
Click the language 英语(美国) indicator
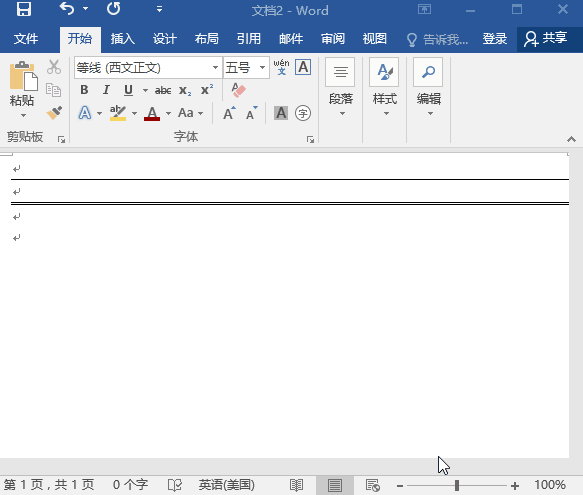(226, 485)
